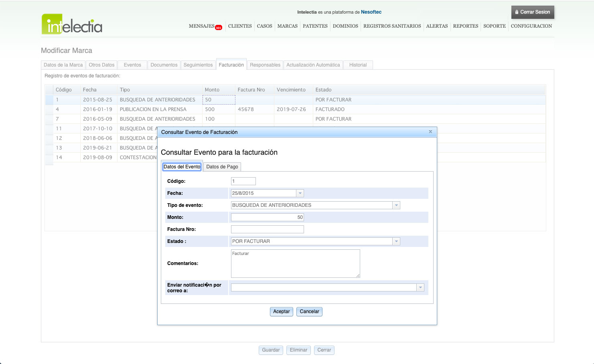The height and width of the screenshot is (364, 594).
Task: Click inside the Comentarios text area
Action: (x=295, y=263)
